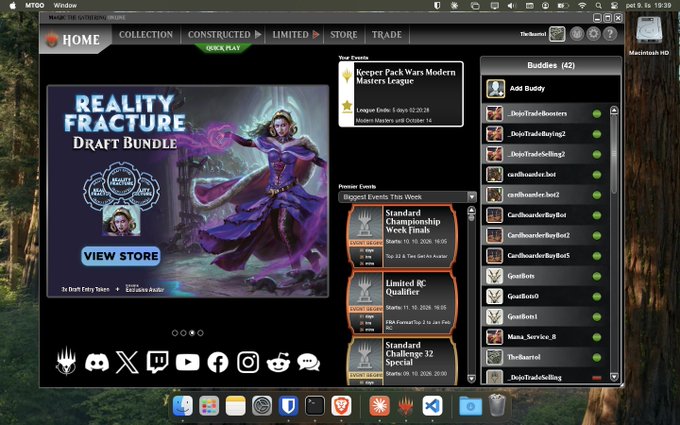Click the GoatBots buddy avatar
Viewport: 680px width, 425px height.
494,276
